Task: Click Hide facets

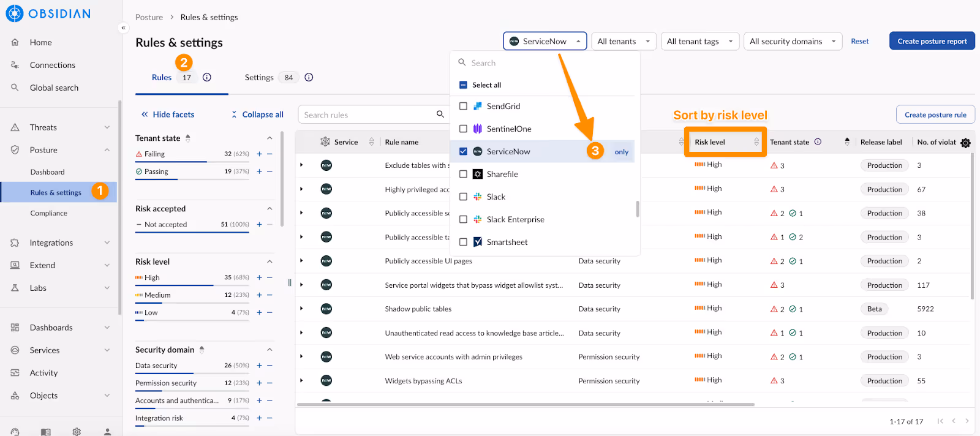Action: pyautogui.click(x=167, y=115)
